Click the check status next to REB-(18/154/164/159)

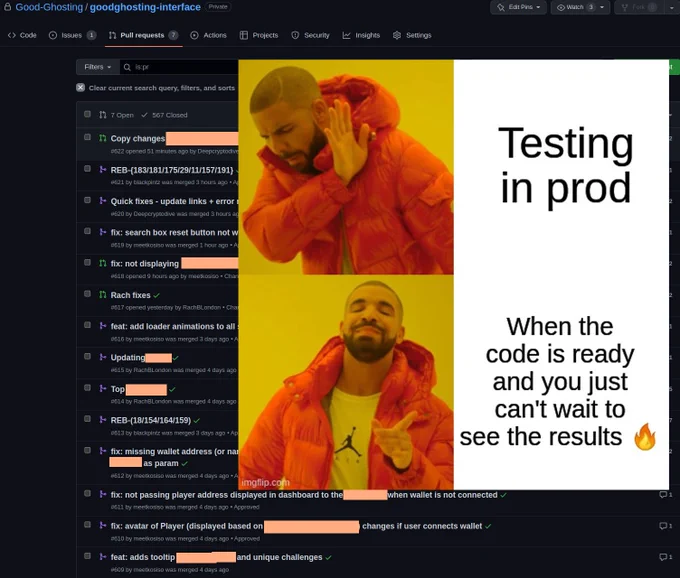[x=197, y=421]
